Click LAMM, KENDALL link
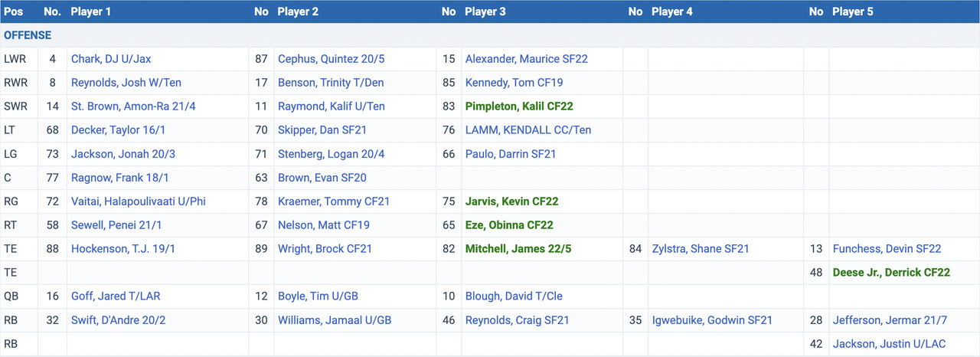 528,130
